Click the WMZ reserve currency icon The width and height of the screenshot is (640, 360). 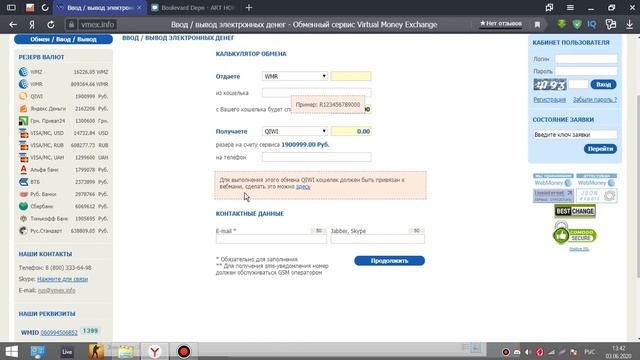point(23,72)
